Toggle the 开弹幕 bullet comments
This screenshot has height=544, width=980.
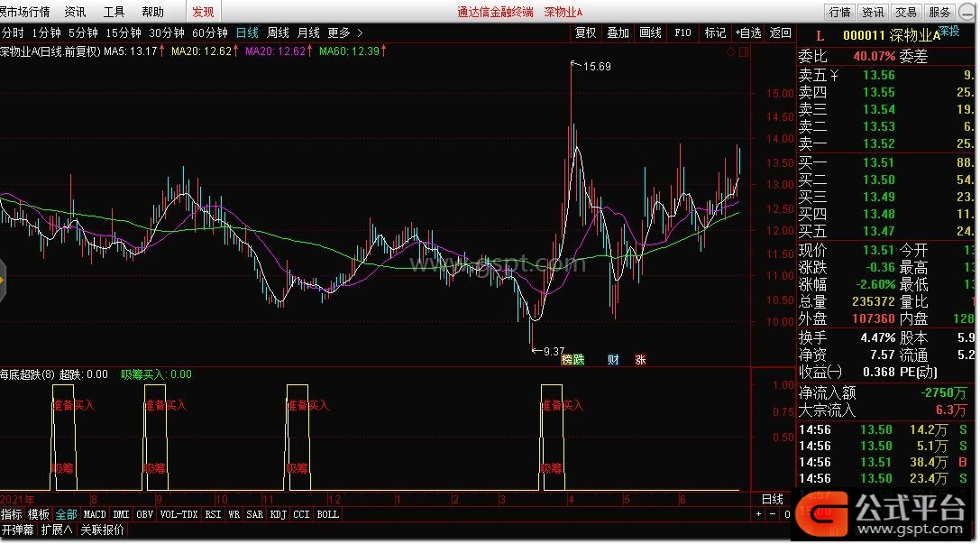tap(17, 530)
